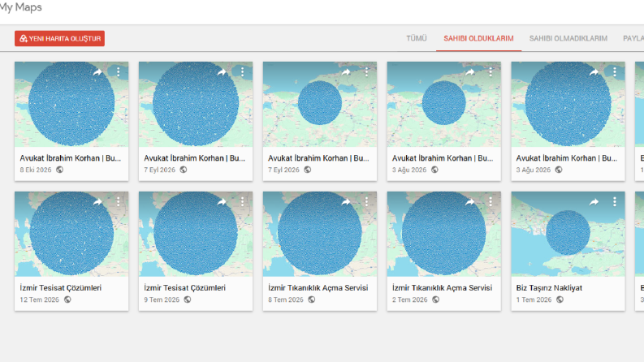Viewport: 644px width, 362px height.
Task: Click the globe icon beside 8 Tem 2026
Action: (x=311, y=300)
